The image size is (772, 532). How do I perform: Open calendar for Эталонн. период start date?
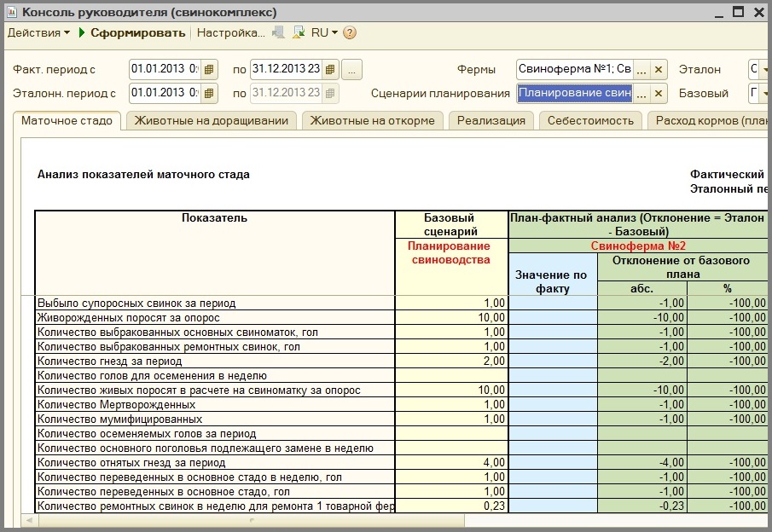[209, 93]
